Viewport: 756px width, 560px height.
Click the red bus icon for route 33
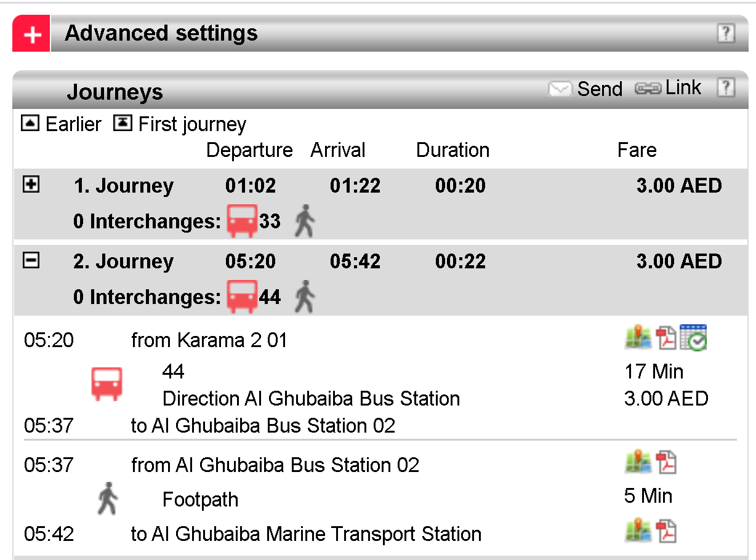click(242, 221)
